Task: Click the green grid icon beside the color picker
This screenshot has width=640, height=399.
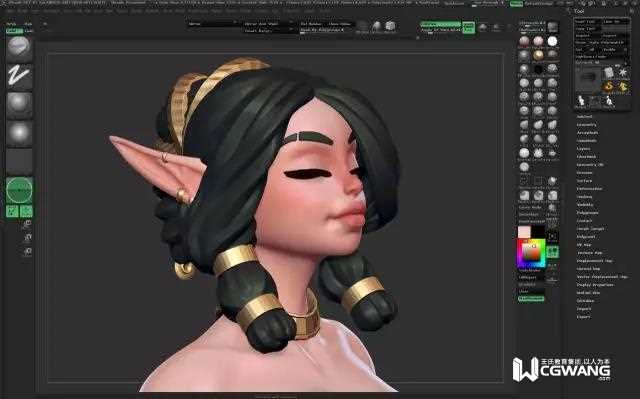Action: pyautogui.click(x=552, y=251)
